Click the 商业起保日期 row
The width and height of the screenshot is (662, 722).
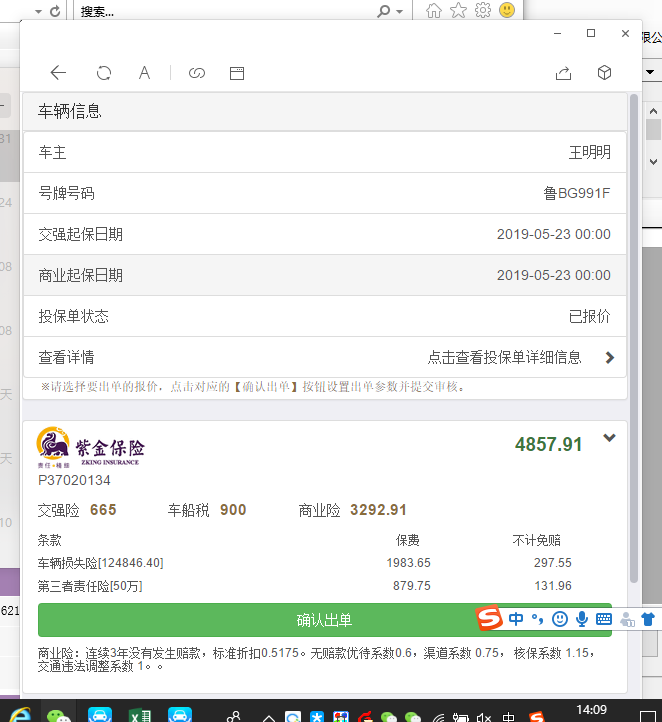click(325, 275)
